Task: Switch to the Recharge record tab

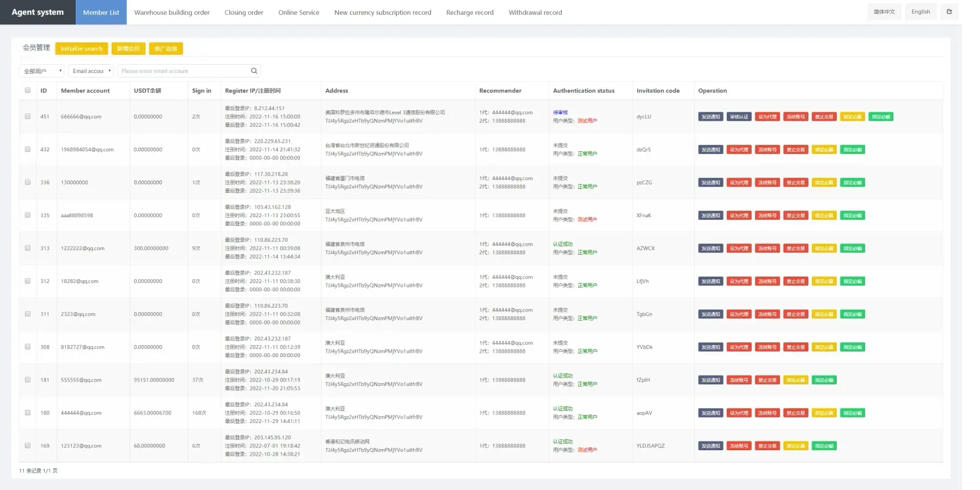Action: (x=470, y=12)
